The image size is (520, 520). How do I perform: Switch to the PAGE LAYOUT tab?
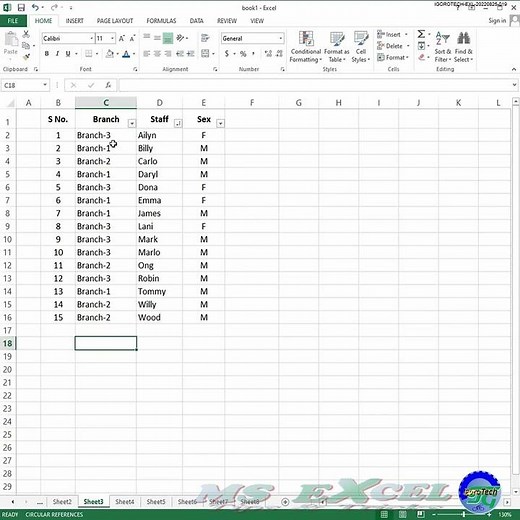click(x=115, y=21)
